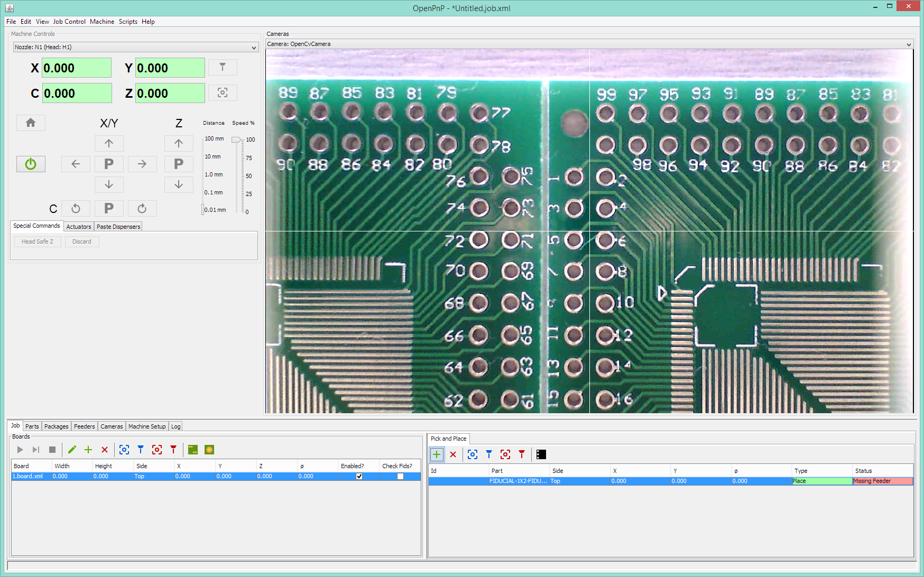Rotate C axis clockwise
Viewport: 924px width, 577px height.
(x=142, y=209)
